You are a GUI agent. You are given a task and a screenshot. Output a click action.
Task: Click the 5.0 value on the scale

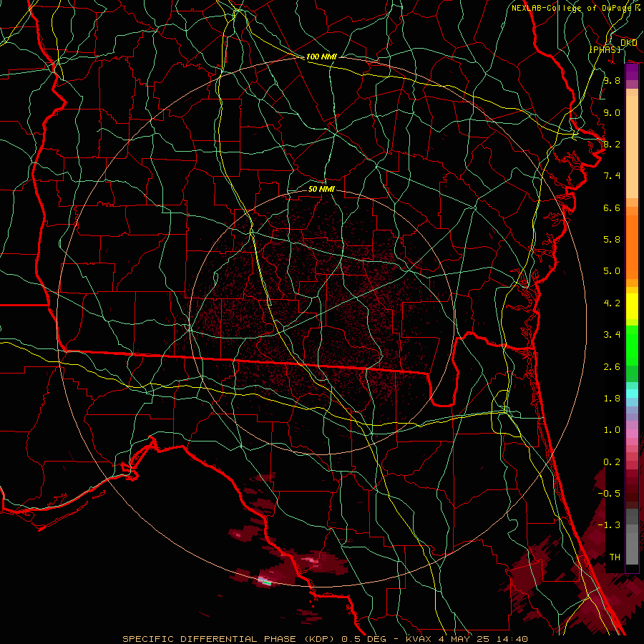tap(612, 271)
